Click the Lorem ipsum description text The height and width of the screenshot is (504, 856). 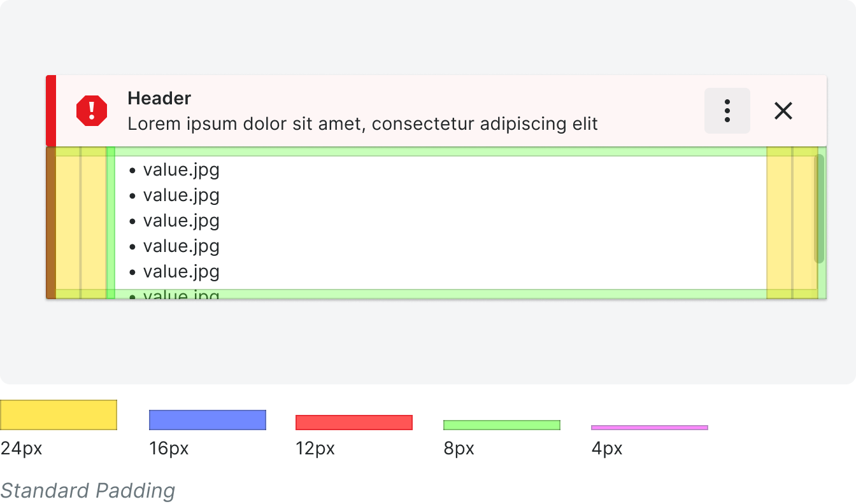[x=363, y=123]
